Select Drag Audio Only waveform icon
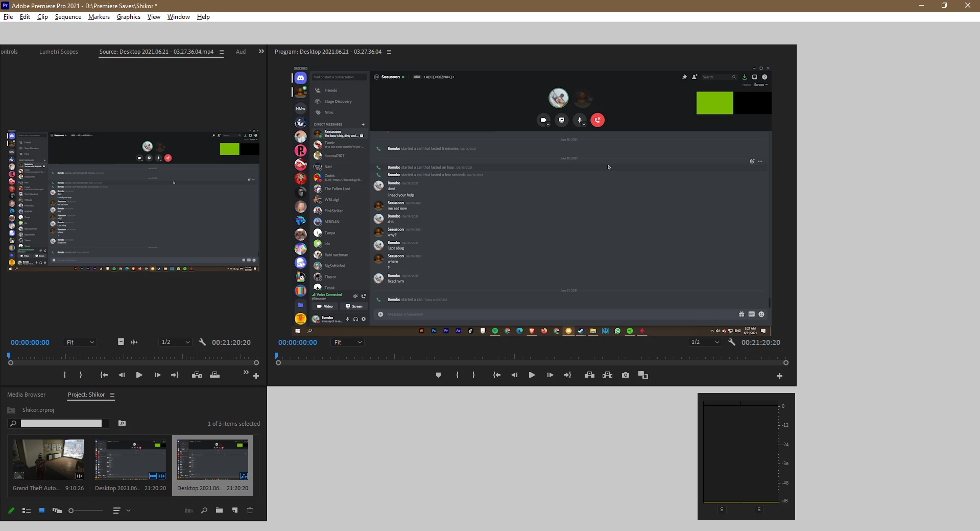Screen dimensions: 980x531 (134, 342)
